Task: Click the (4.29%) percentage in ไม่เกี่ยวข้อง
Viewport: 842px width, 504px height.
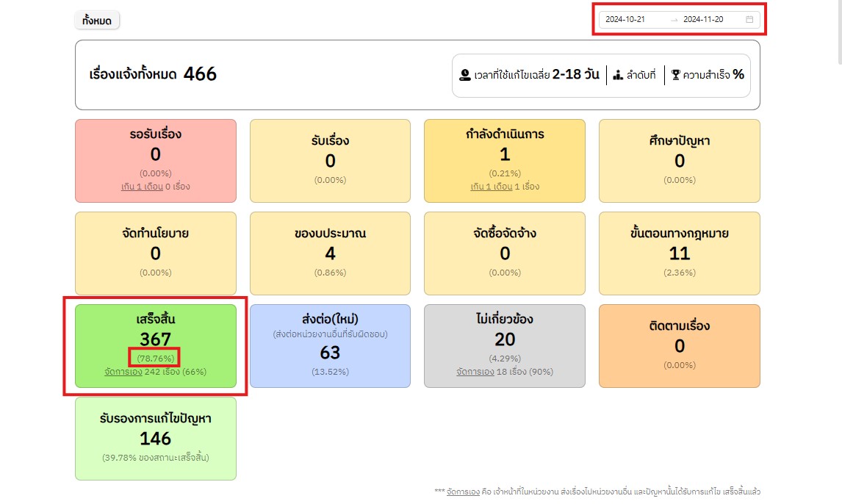Action: point(505,359)
